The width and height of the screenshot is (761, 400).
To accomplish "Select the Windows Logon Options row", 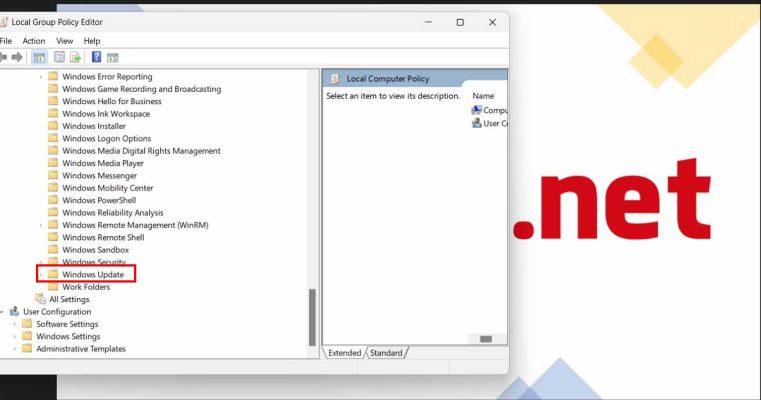I will 106,138.
